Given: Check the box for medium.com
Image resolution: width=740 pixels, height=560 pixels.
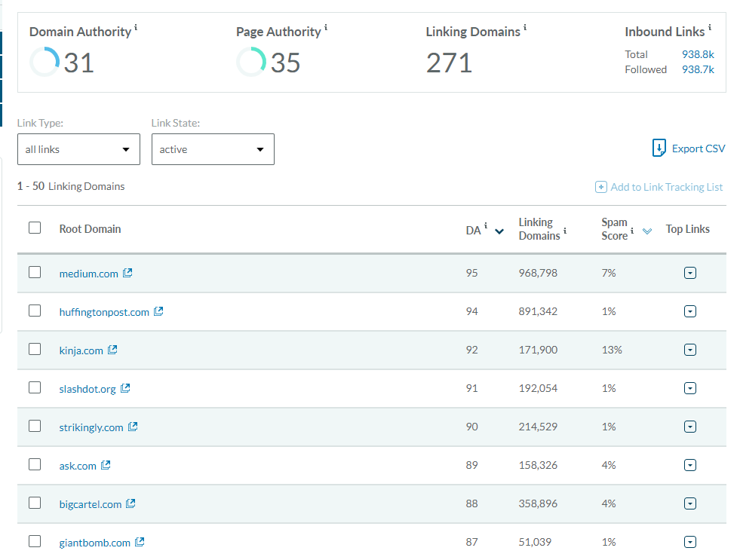Looking at the screenshot, I should tap(35, 273).
